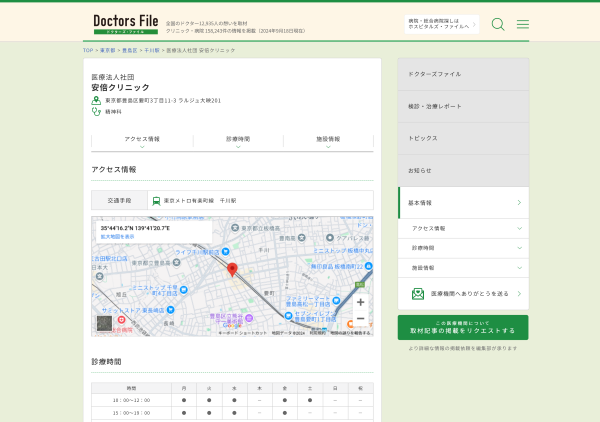600x422 pixels.
Task: Click the キーボード ショートカット map button
Action: [x=243, y=333]
